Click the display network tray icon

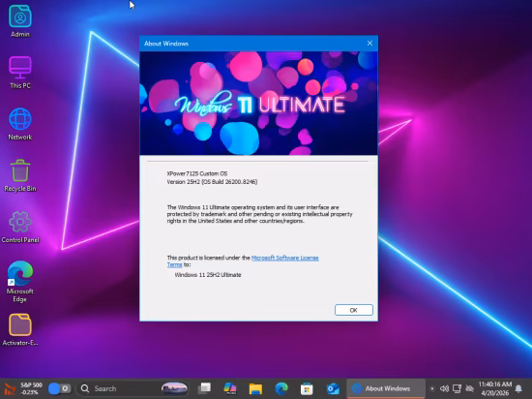click(x=457, y=388)
